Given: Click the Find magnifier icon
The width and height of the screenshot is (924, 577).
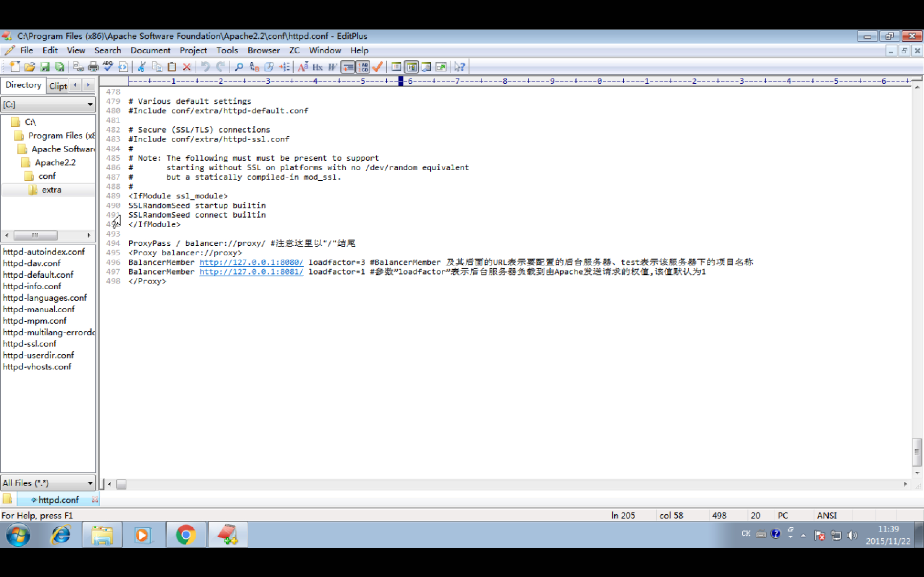Looking at the screenshot, I should tap(239, 67).
